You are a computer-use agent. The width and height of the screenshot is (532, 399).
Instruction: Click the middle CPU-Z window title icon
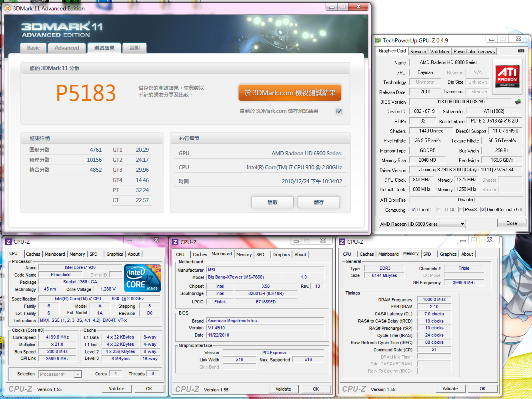175,242
